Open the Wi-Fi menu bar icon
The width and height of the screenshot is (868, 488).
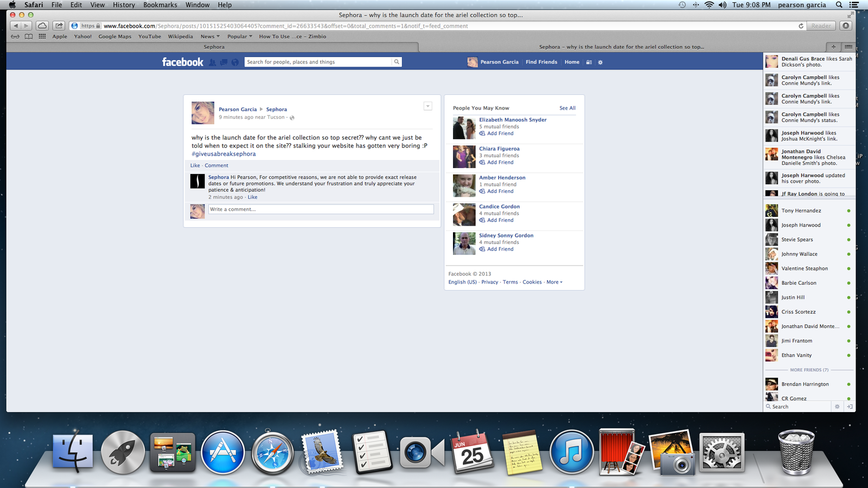pyautogui.click(x=709, y=5)
